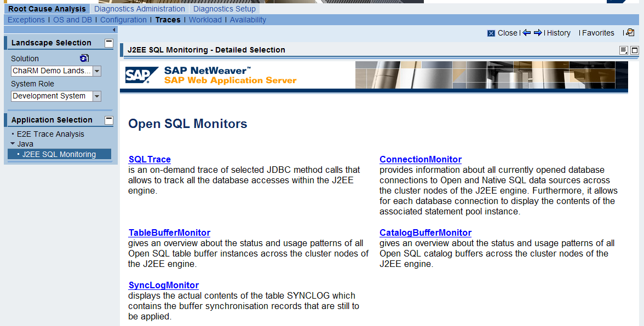Switch to Root Cause Analysis tab

click(47, 9)
